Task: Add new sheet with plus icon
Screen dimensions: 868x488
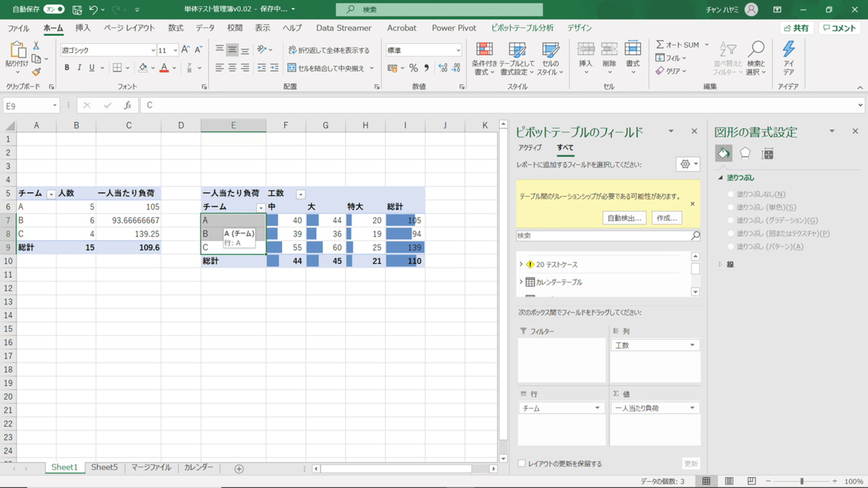Action: tap(239, 468)
